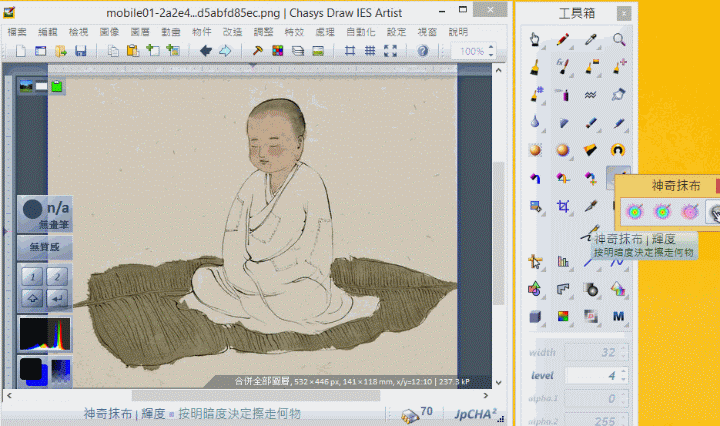
Task: Close the 工具箱 toolbox panel
Action: [x=624, y=14]
